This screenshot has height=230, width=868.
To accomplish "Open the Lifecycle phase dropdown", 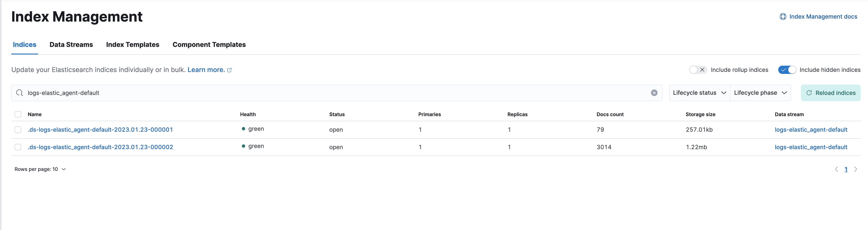I will point(760,93).
